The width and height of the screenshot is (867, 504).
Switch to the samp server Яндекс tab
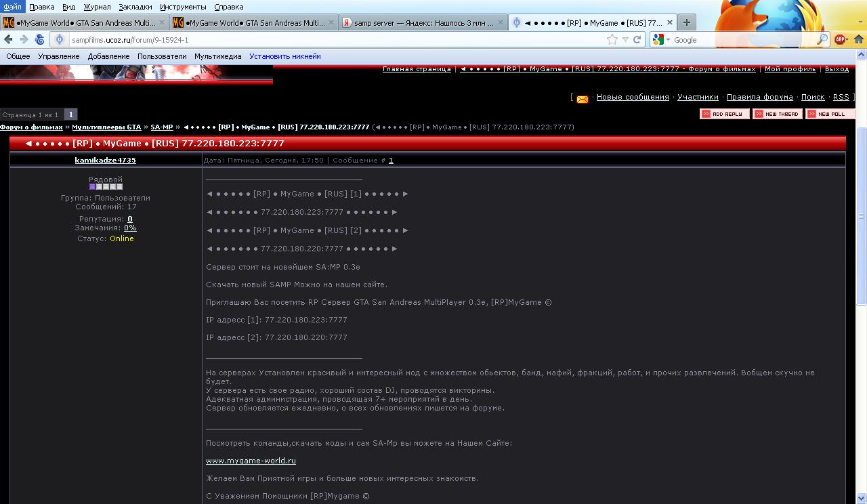pos(423,22)
